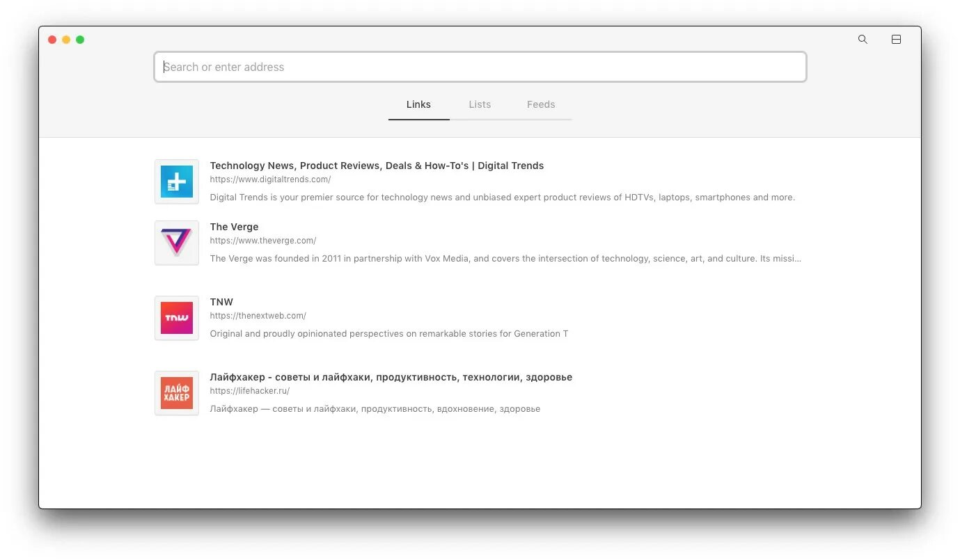The height and width of the screenshot is (560, 960).
Task: Switch to the Lists tab
Action: tap(480, 104)
